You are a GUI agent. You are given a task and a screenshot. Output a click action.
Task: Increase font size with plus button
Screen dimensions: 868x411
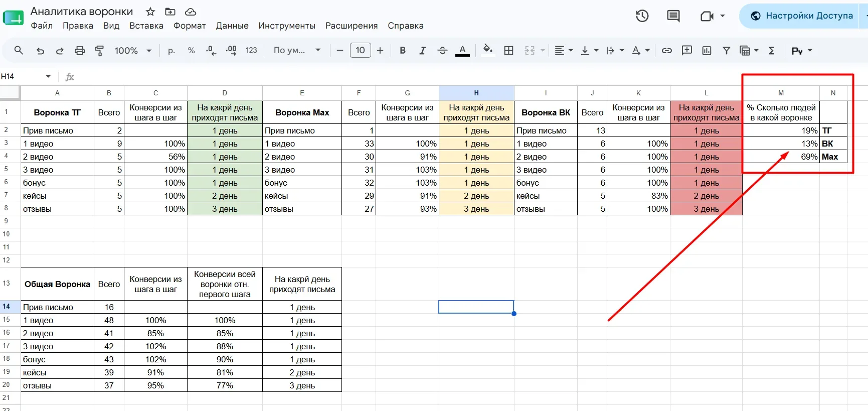pos(380,50)
